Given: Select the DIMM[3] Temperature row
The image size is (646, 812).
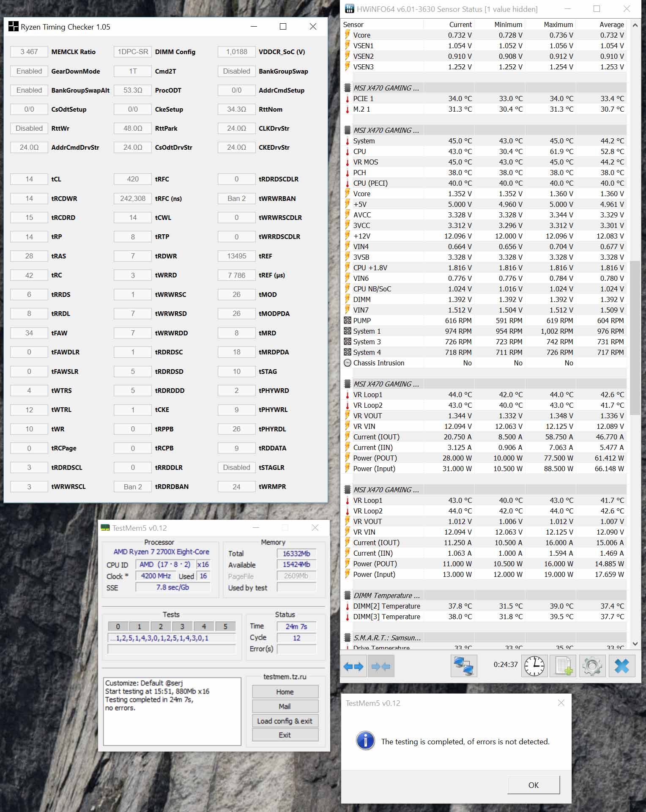Looking at the screenshot, I should point(484,617).
